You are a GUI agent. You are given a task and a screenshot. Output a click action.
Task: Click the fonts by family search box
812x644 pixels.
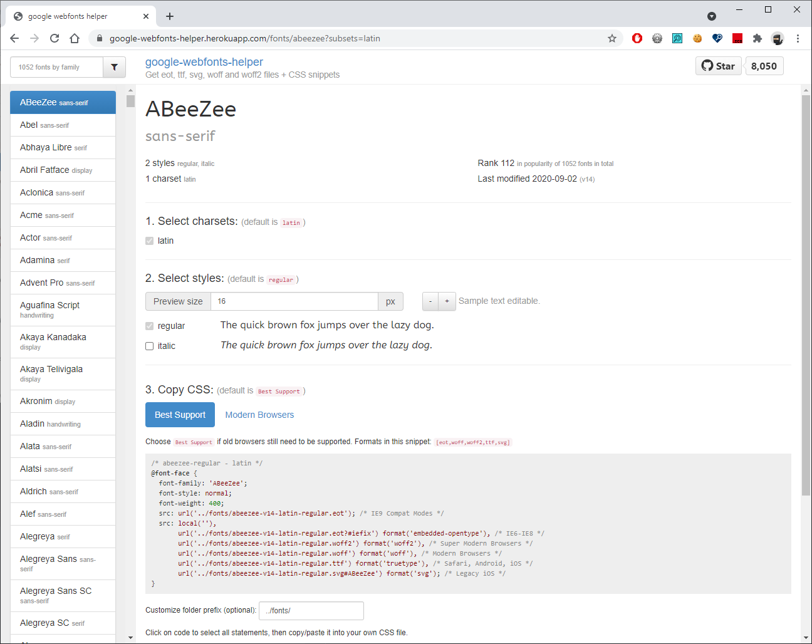pos(56,67)
